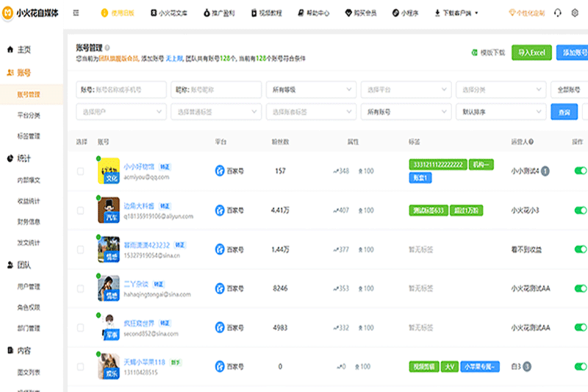Click the 团队 person icon in the sidebar
Screen dimensions: 588x392
click(10, 266)
